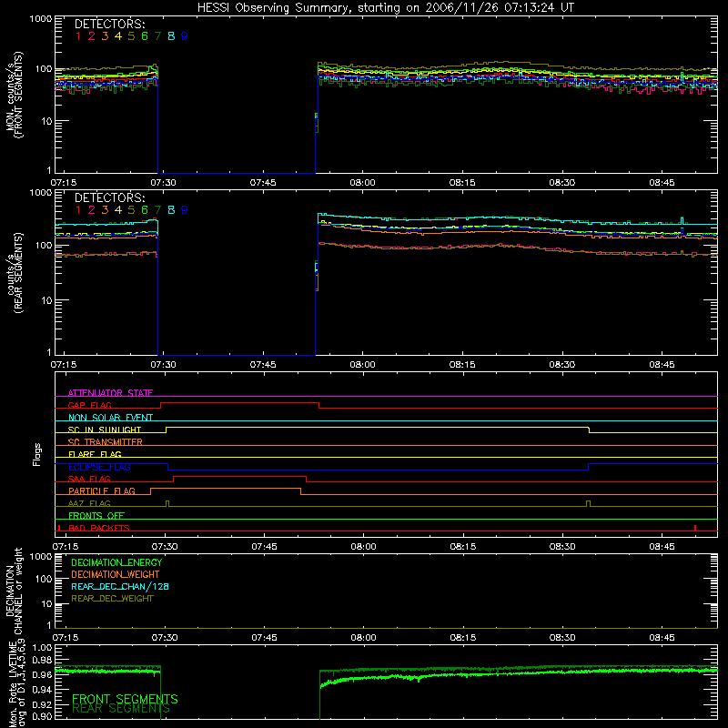Click the 1.00 value on the livetime axis
Image resolution: width=728 pixels, height=728 pixels.
pos(42,647)
